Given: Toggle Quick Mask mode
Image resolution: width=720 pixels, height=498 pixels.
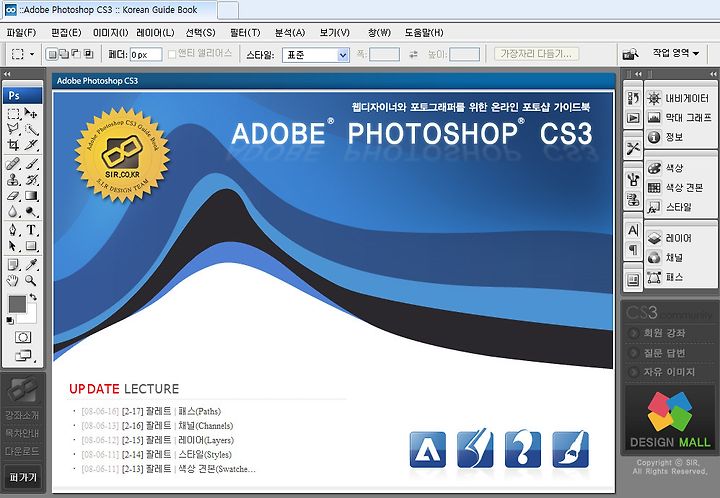Looking at the screenshot, I should [22, 337].
